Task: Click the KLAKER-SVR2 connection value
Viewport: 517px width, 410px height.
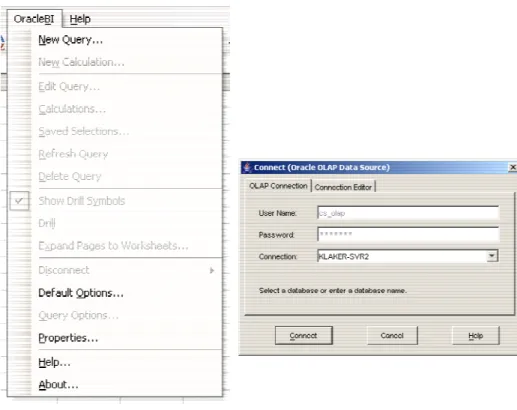Action: pos(344,256)
